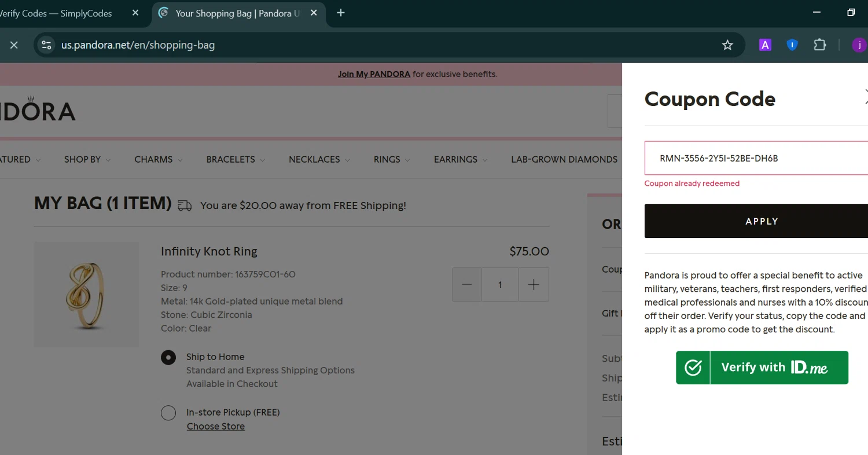Open the Join My PANDORA link
Screen dimensions: 868x455
(x=374, y=74)
